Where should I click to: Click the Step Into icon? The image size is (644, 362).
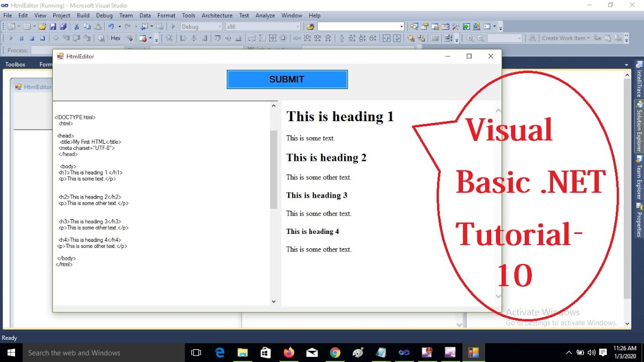point(66,38)
